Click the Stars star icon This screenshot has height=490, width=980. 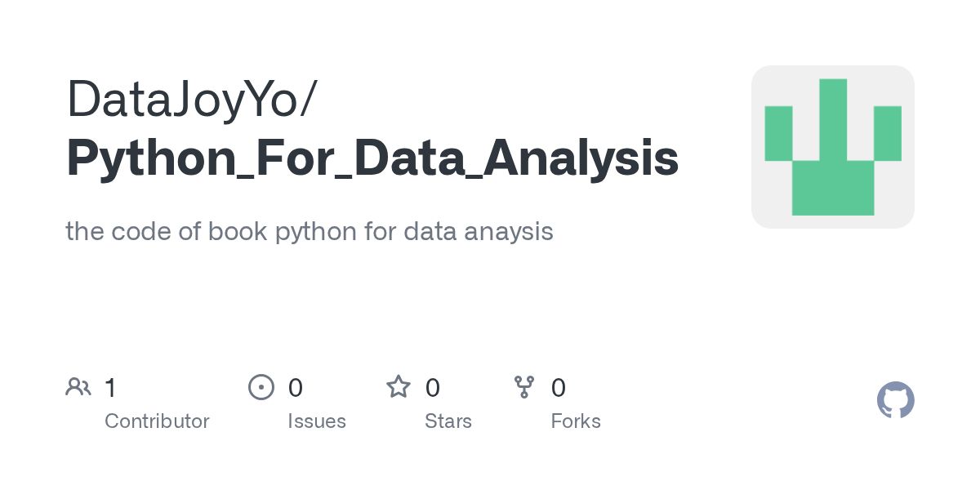(399, 386)
